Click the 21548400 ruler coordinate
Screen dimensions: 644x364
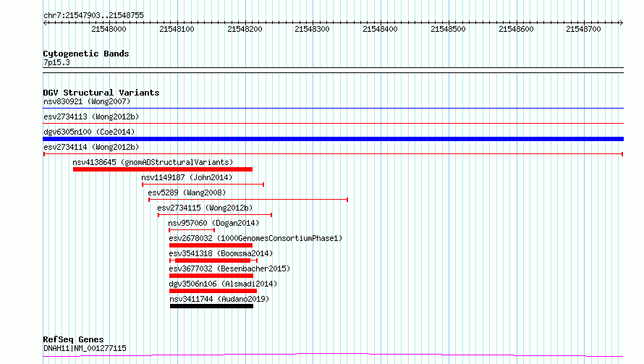(381, 29)
